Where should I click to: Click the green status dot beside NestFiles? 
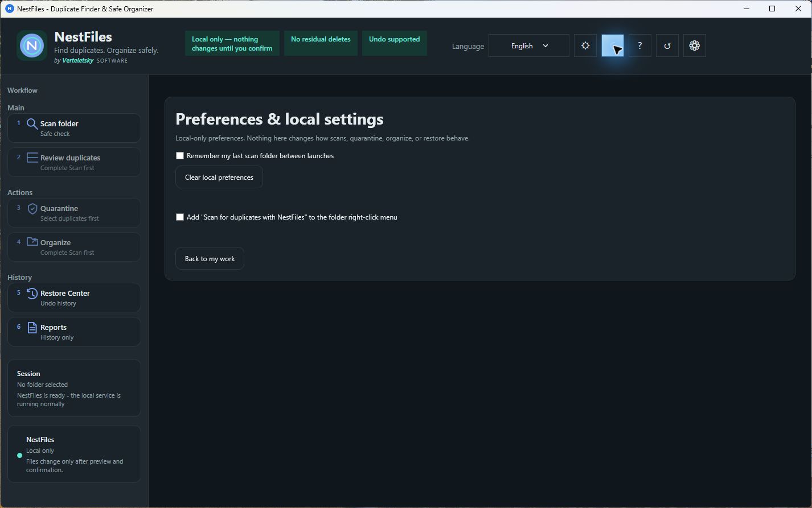coord(20,455)
